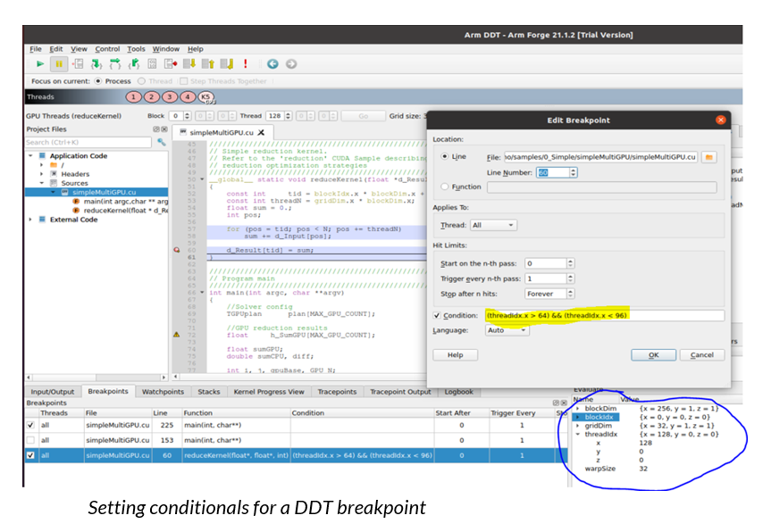Click the Help button in the dialog
This screenshot has width=771, height=532.
tap(456, 354)
